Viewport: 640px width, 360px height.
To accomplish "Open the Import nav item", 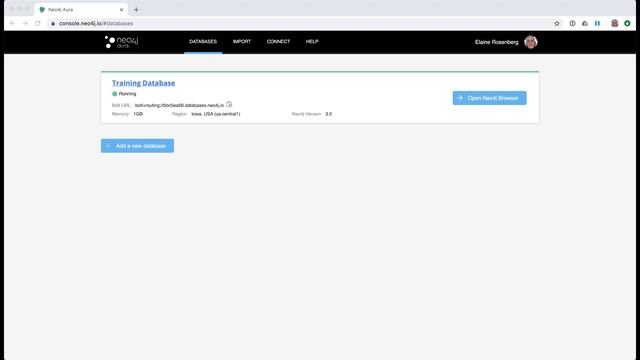I will (x=242, y=42).
